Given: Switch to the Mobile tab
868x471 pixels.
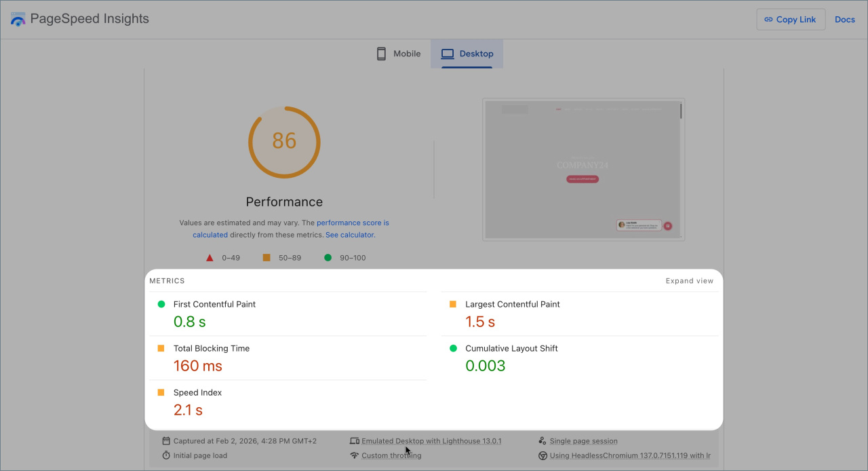Looking at the screenshot, I should tap(399, 54).
